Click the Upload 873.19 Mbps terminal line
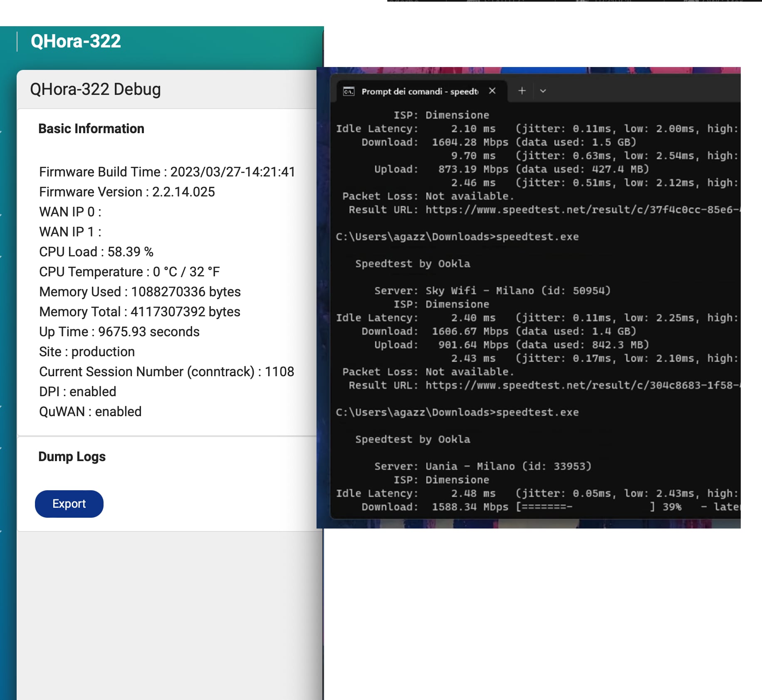762x700 pixels. [512, 169]
